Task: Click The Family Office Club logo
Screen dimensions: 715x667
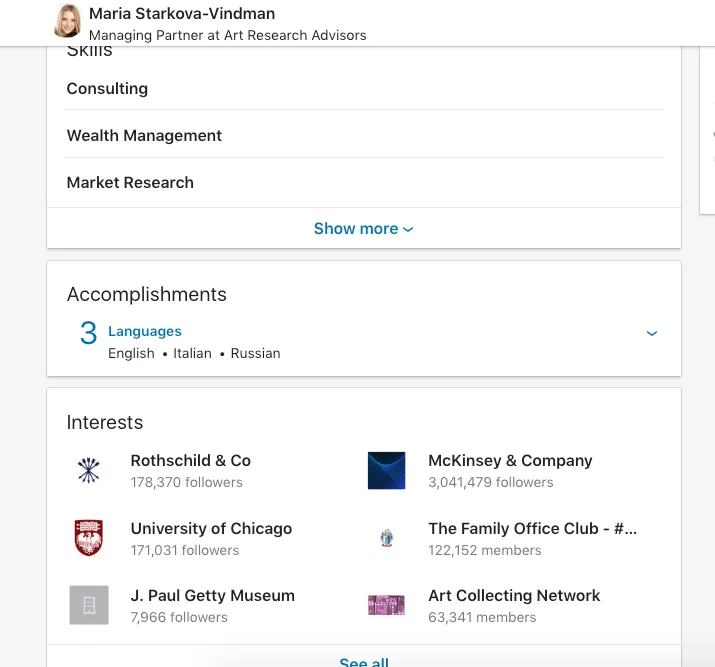Action: [x=386, y=538]
